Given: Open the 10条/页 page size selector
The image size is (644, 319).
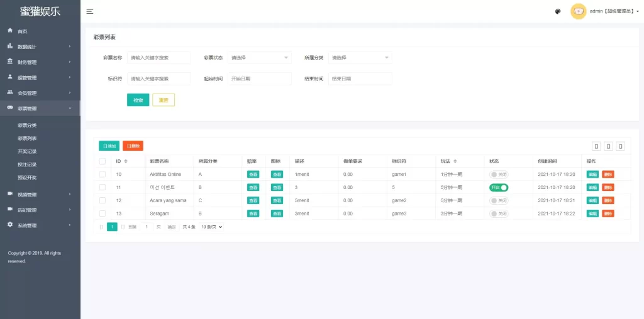Looking at the screenshot, I should point(211,227).
